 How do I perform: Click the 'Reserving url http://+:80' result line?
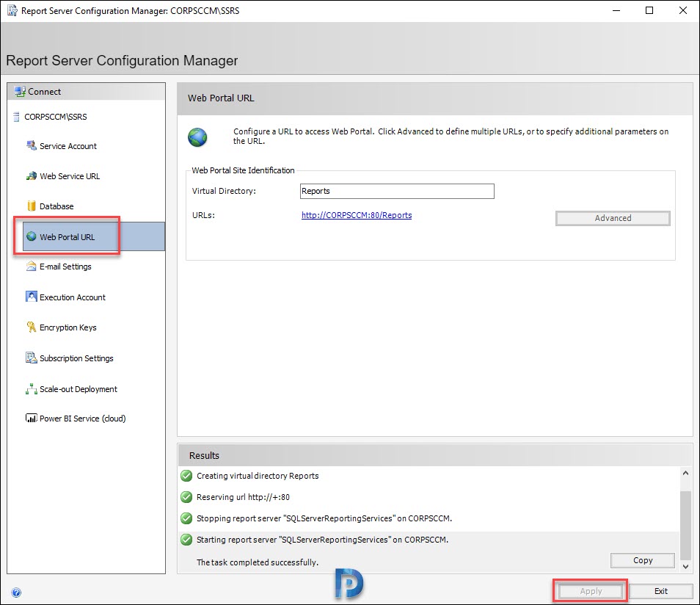(x=243, y=497)
